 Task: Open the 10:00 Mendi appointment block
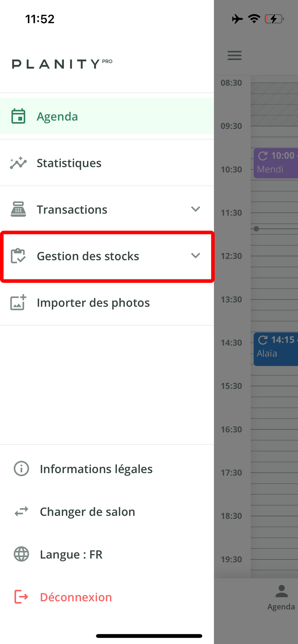(276, 163)
